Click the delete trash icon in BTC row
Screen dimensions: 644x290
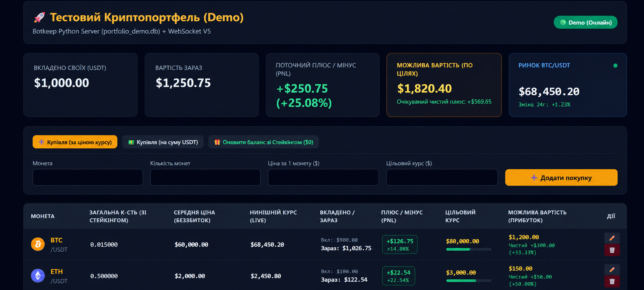(612, 250)
